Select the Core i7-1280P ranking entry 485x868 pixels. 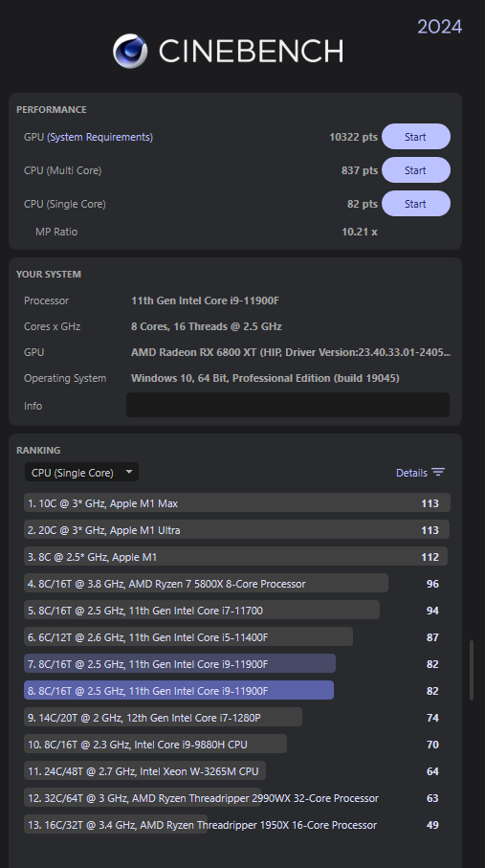237,718
